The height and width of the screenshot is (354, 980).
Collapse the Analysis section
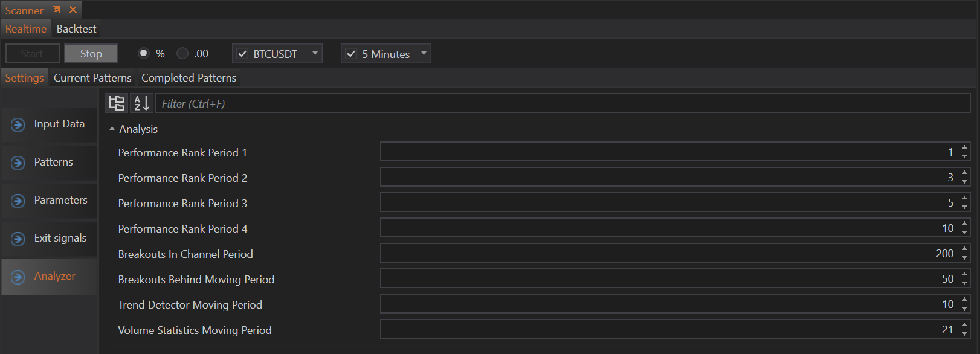tap(112, 129)
